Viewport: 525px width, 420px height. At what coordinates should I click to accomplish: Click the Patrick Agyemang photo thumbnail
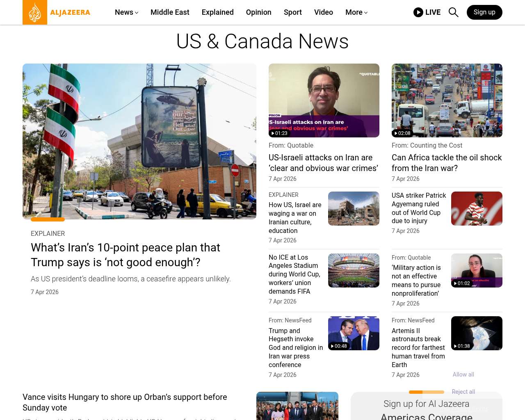click(x=477, y=208)
